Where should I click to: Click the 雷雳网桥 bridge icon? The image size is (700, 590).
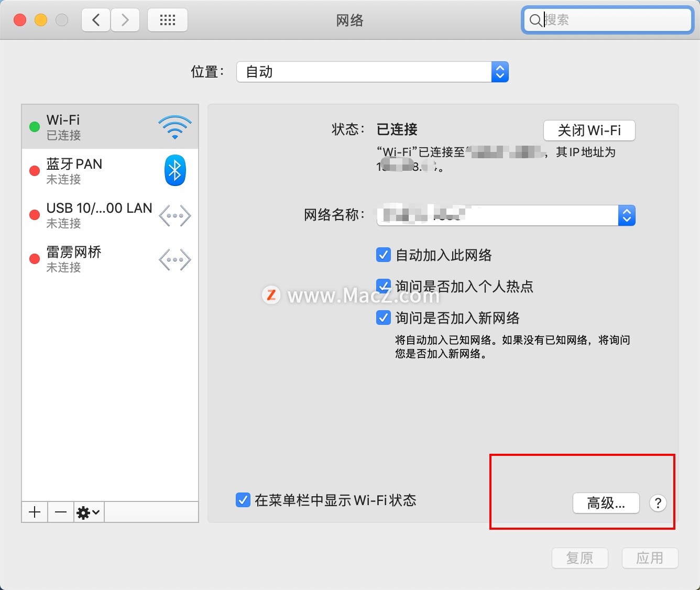click(x=175, y=259)
